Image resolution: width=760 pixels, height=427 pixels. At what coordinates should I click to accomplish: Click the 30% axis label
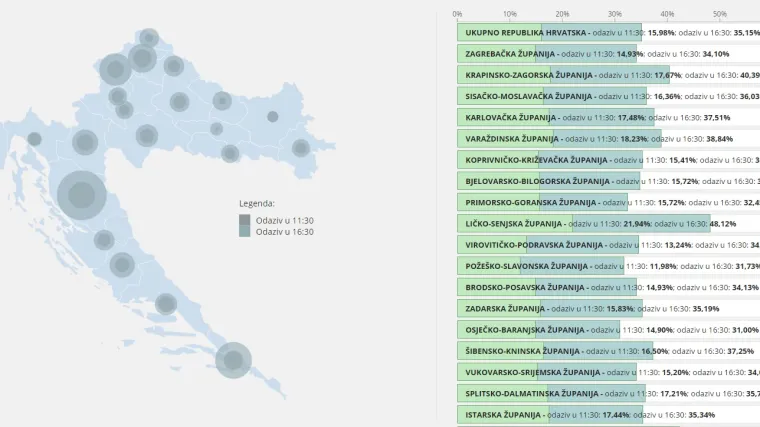[x=615, y=14]
